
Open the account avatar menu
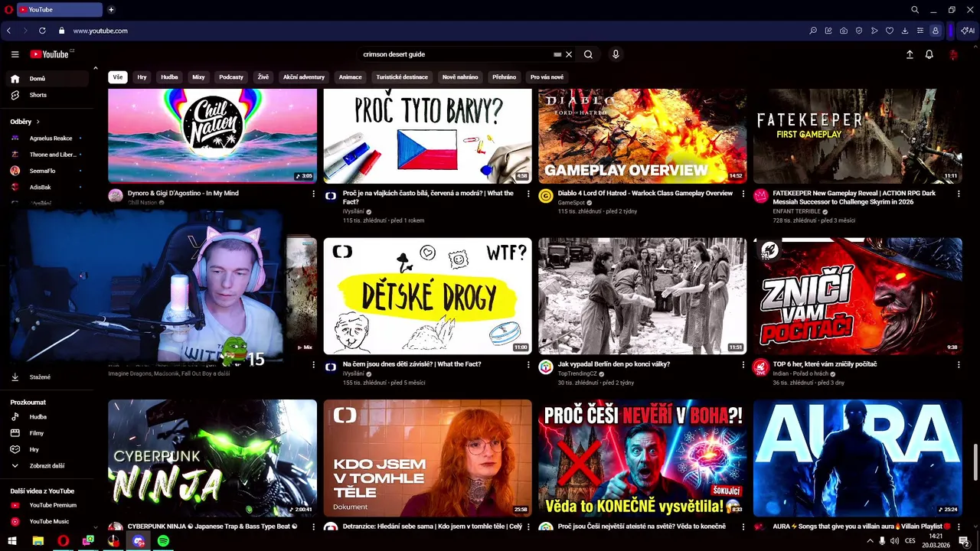tap(953, 54)
